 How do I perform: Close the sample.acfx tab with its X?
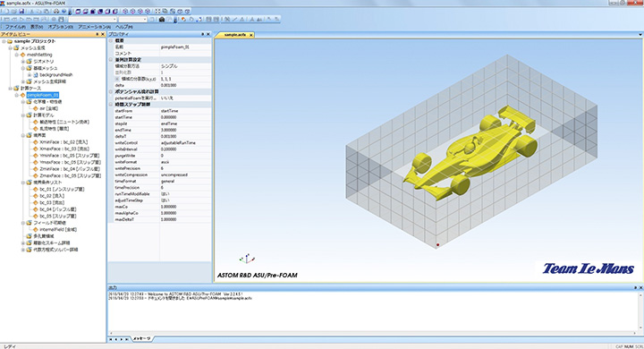[x=251, y=35]
